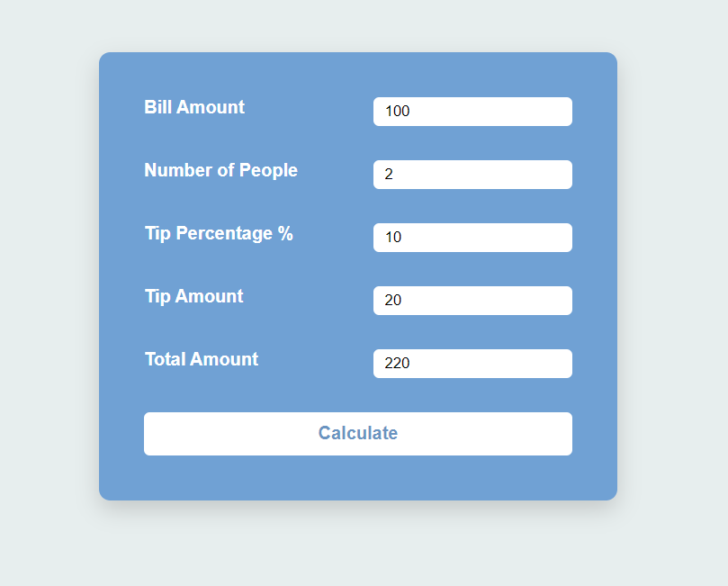
Task: Click the Calculate button text
Action: [357, 433]
